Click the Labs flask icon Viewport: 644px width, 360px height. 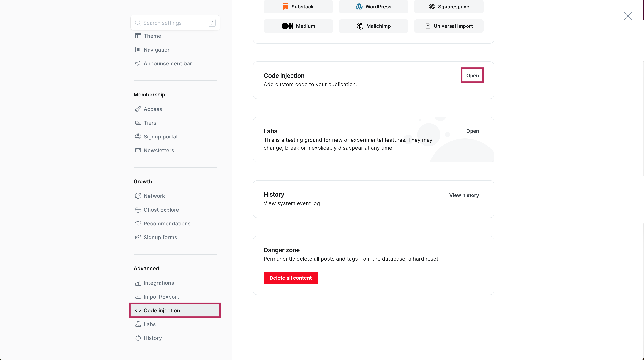[138, 324]
